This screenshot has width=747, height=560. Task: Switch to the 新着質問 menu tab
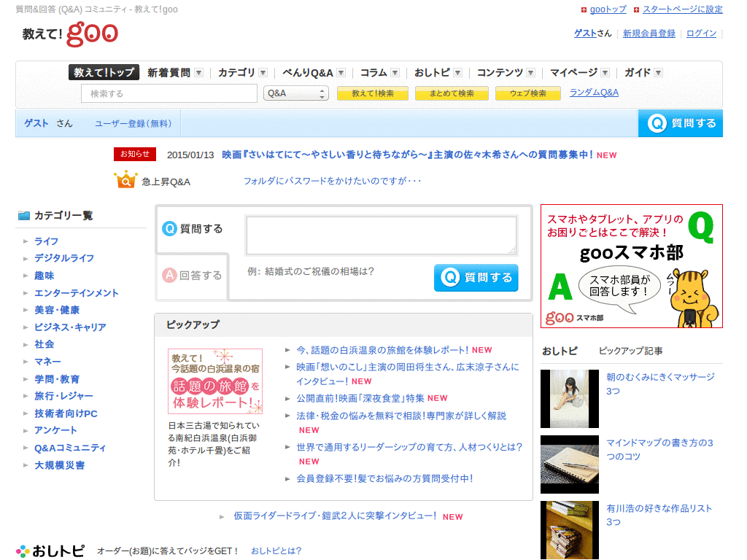click(171, 72)
